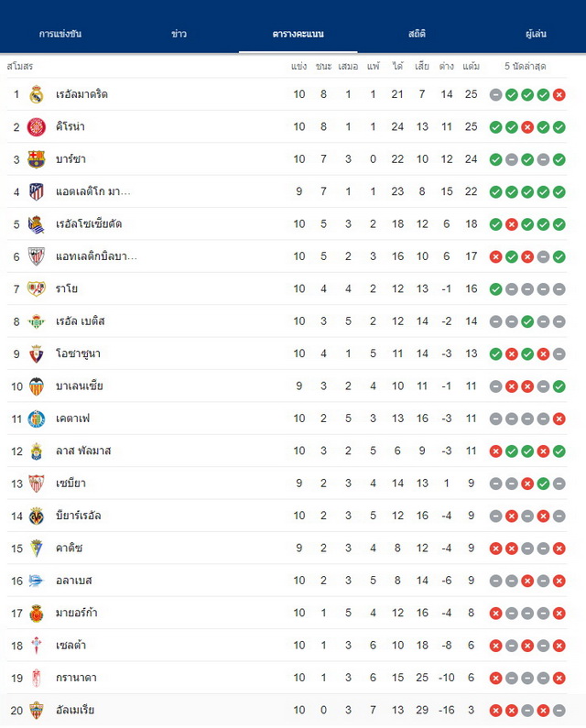Click the Barcelona club crest
Viewport: 586px width, 728px height.
37,159
